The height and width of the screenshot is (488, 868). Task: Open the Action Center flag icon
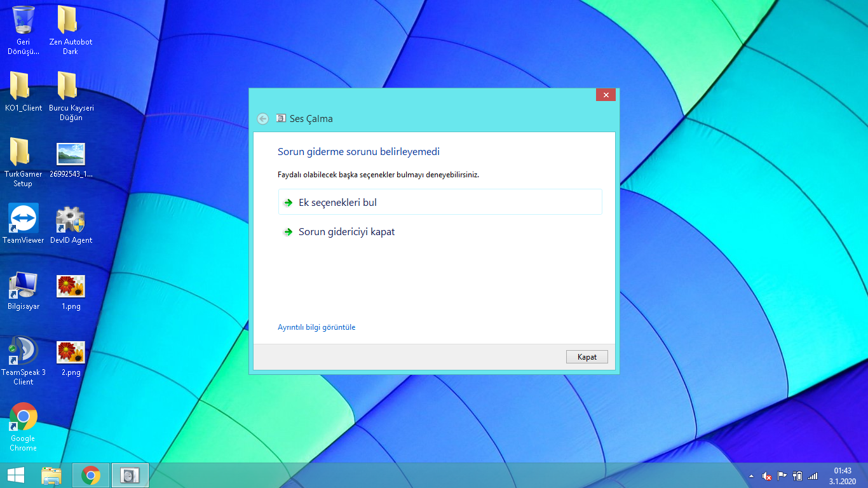click(x=782, y=476)
